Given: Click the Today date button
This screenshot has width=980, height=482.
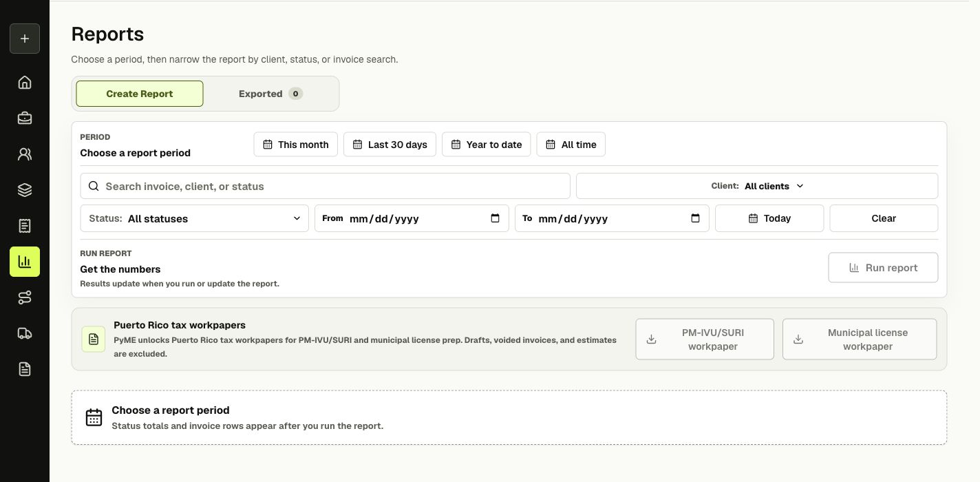Looking at the screenshot, I should click(x=769, y=218).
